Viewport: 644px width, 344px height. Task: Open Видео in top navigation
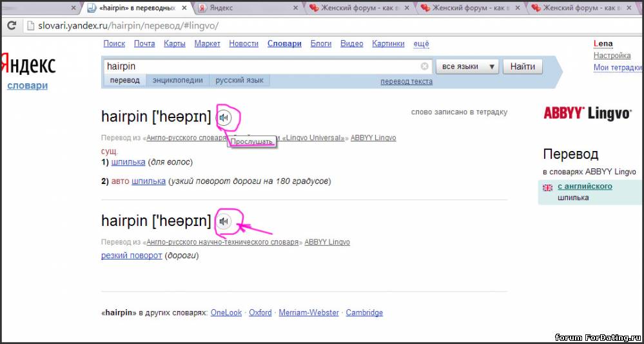[x=351, y=44]
